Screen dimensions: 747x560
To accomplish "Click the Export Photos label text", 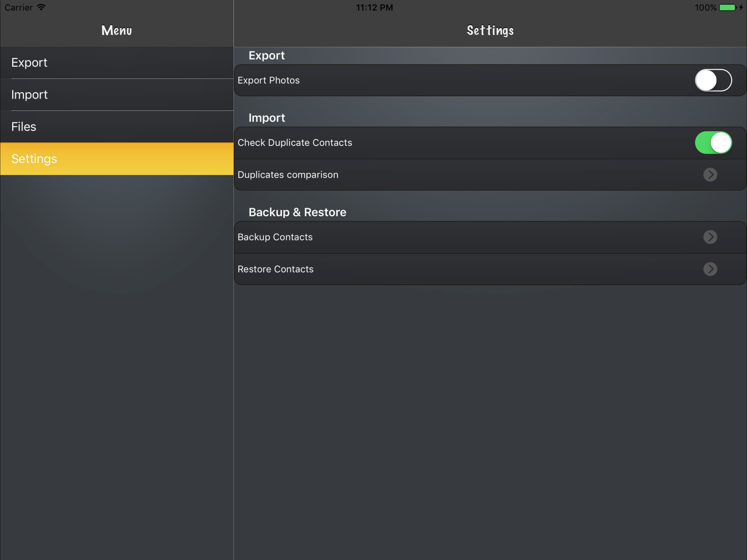I will (x=269, y=80).
